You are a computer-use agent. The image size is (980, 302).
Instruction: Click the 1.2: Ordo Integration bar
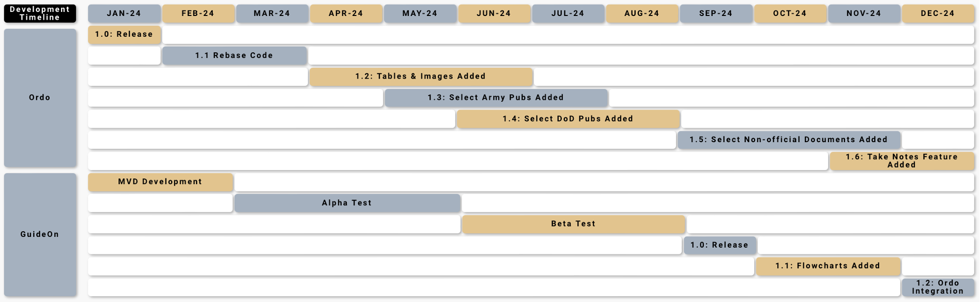click(x=938, y=287)
